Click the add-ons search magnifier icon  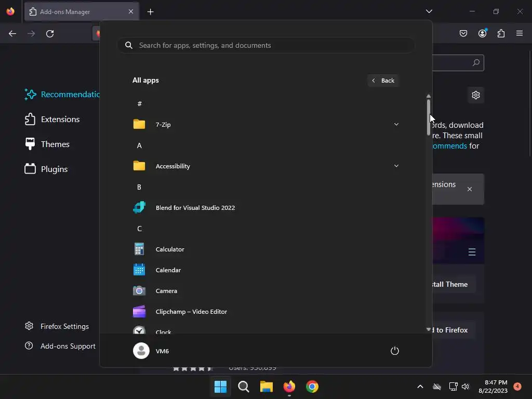click(476, 63)
